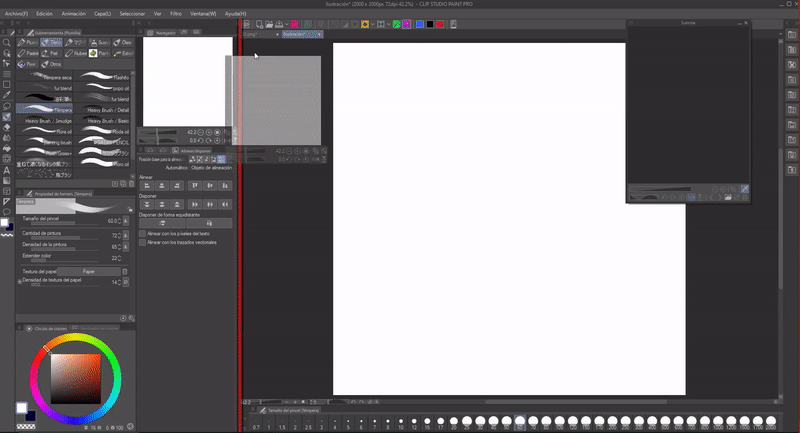Click the navigator zoom out icon
Image resolution: width=800 pixels, height=433 pixels.
click(x=201, y=132)
